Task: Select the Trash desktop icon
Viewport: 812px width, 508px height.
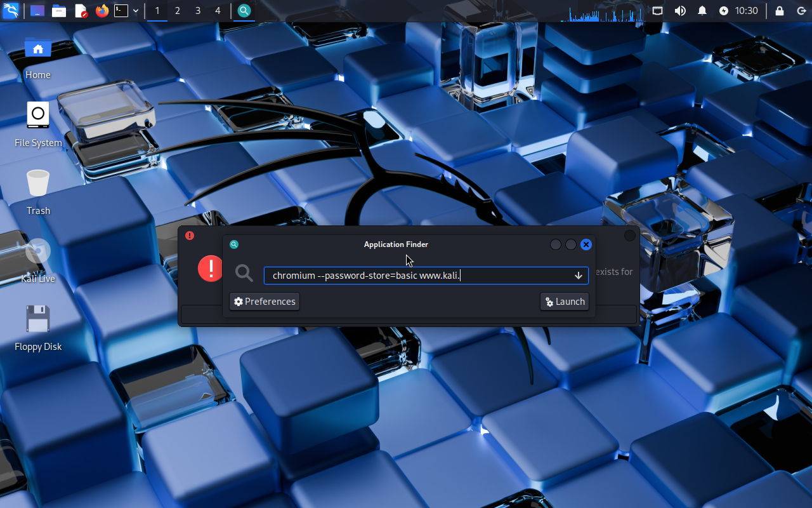Action: [38, 190]
